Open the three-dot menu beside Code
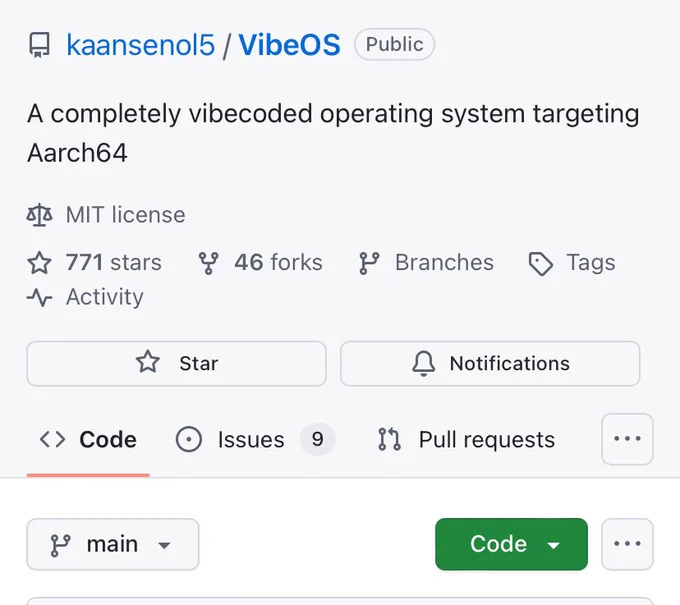 click(627, 544)
